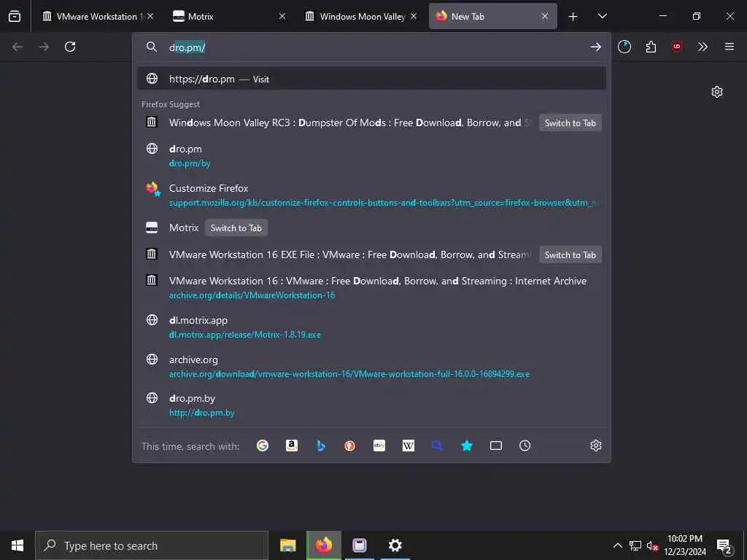The width and height of the screenshot is (747, 560).
Task: Search this time with Bing
Action: (321, 446)
